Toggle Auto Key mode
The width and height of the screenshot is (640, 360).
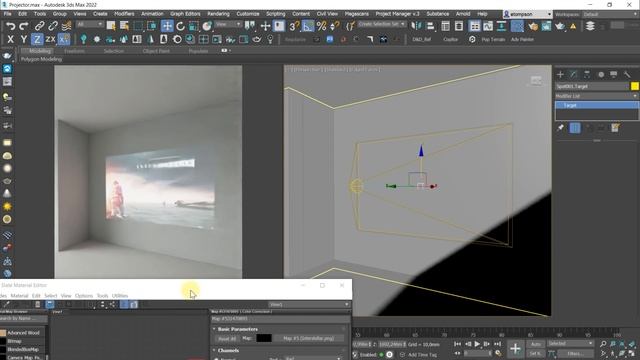(x=535, y=344)
